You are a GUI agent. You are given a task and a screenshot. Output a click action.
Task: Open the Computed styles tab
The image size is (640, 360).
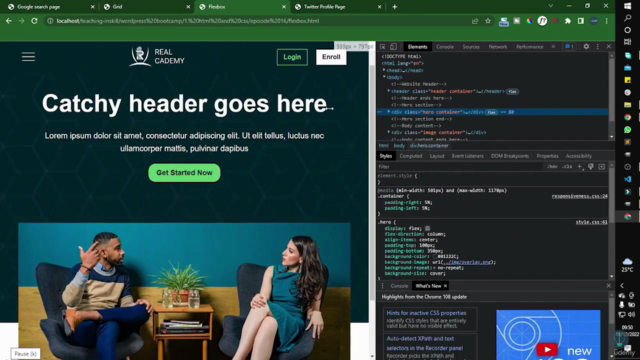(411, 156)
